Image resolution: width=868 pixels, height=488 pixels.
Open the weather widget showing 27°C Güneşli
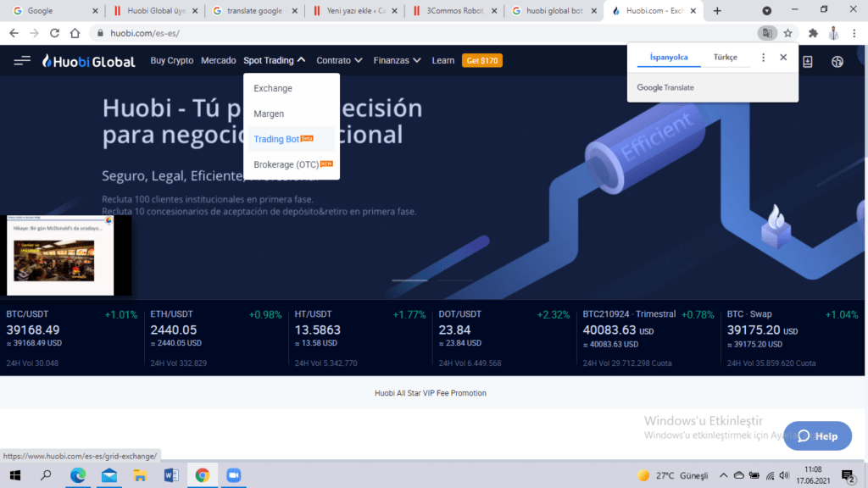673,475
